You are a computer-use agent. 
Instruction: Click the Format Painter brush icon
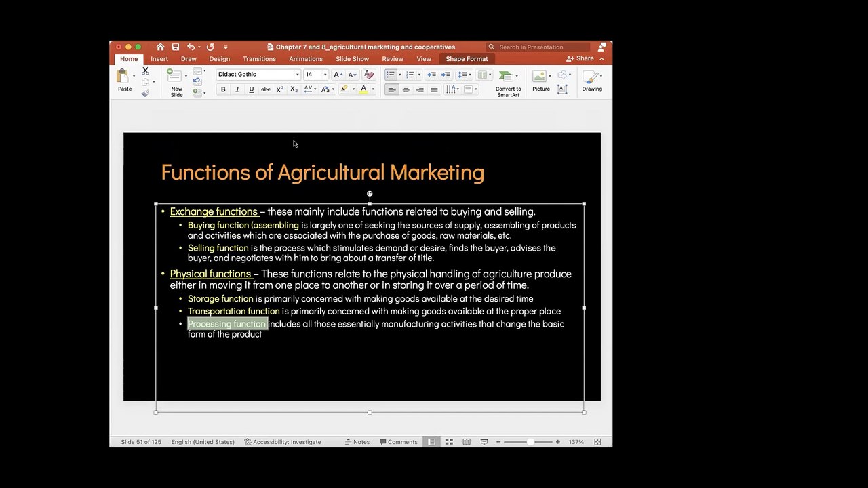(x=145, y=94)
